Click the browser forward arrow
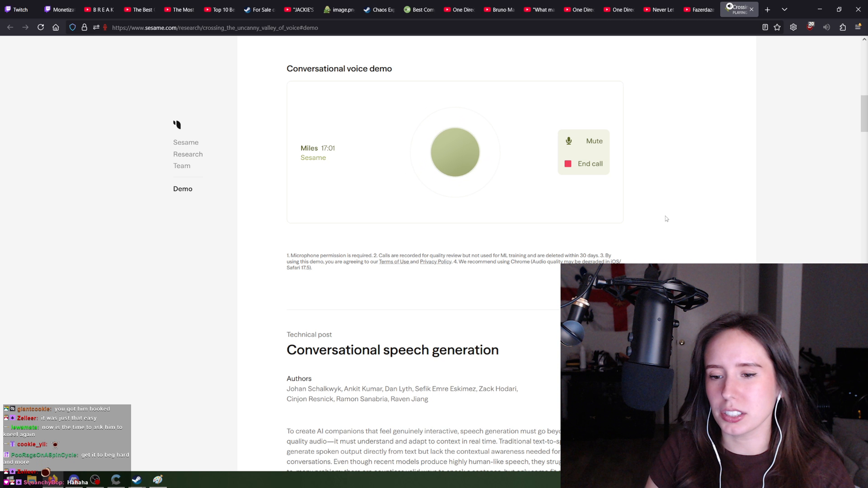 (25, 27)
